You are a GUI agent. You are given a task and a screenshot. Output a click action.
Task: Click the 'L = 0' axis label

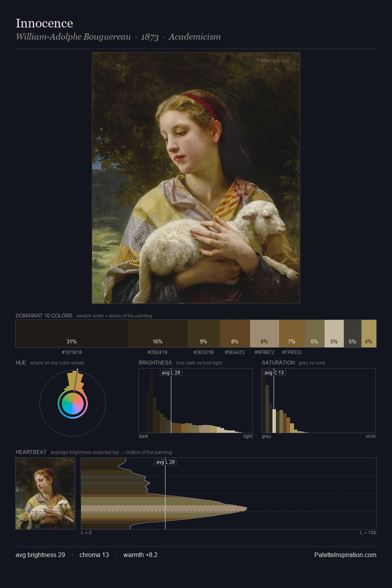coord(86,533)
